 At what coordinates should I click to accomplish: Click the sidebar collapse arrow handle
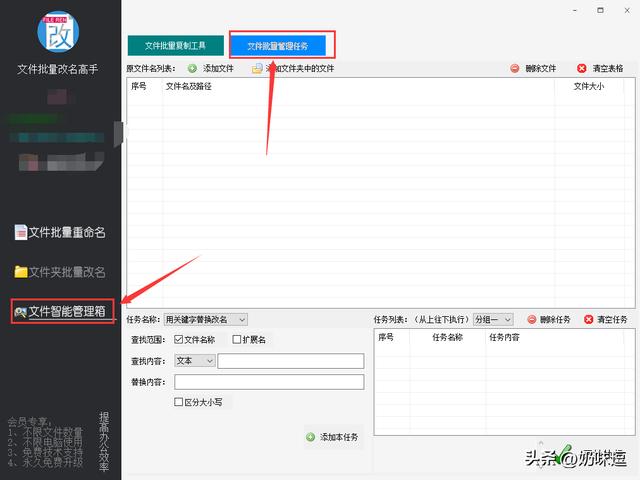tap(118, 134)
